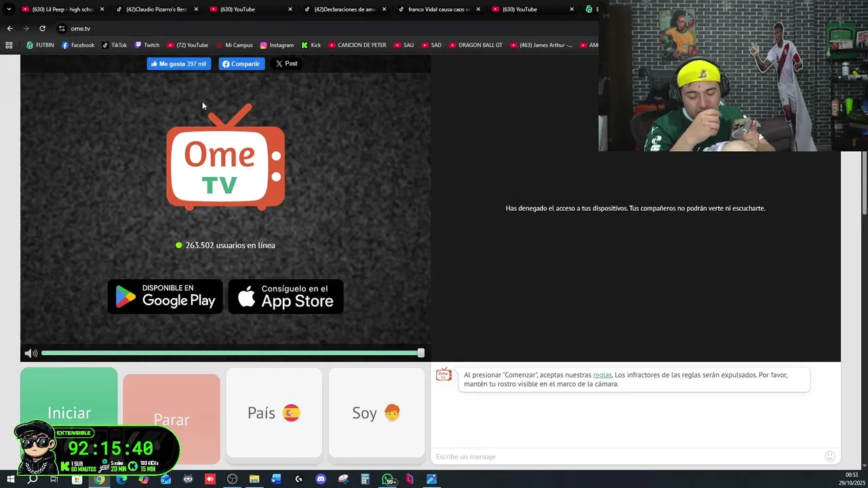Open the Chrome apps grid shortcut
Image resolution: width=868 pixels, height=488 pixels.
click(x=9, y=45)
